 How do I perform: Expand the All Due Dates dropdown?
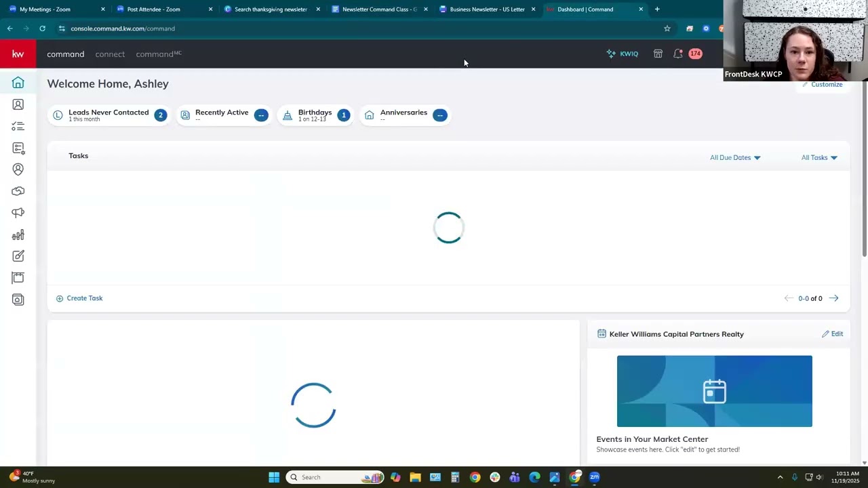(x=735, y=157)
